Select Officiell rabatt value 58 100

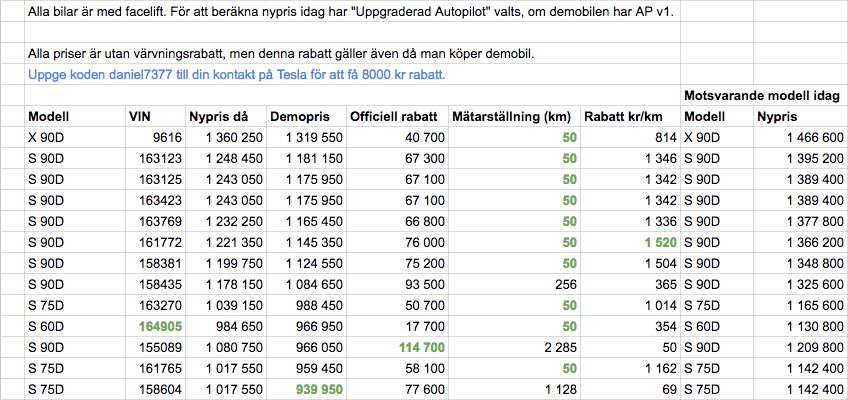tap(398, 368)
